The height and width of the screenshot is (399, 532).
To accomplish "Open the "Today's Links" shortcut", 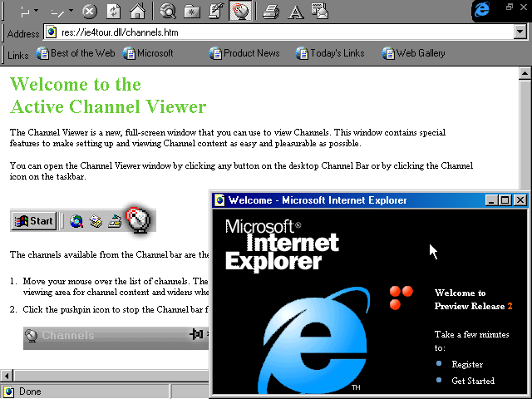I will (330, 53).
